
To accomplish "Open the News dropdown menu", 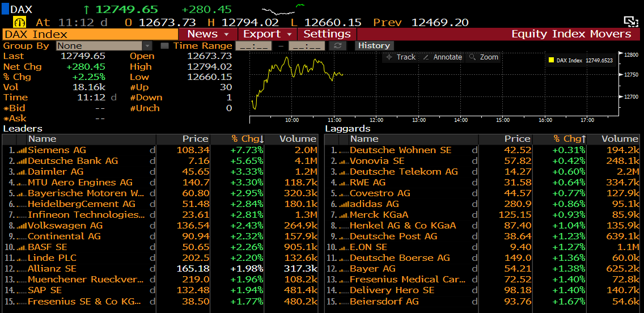I will click(x=208, y=33).
